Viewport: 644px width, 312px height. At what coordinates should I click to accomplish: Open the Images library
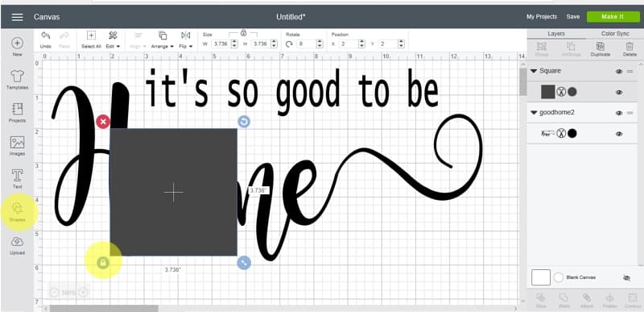pyautogui.click(x=17, y=145)
